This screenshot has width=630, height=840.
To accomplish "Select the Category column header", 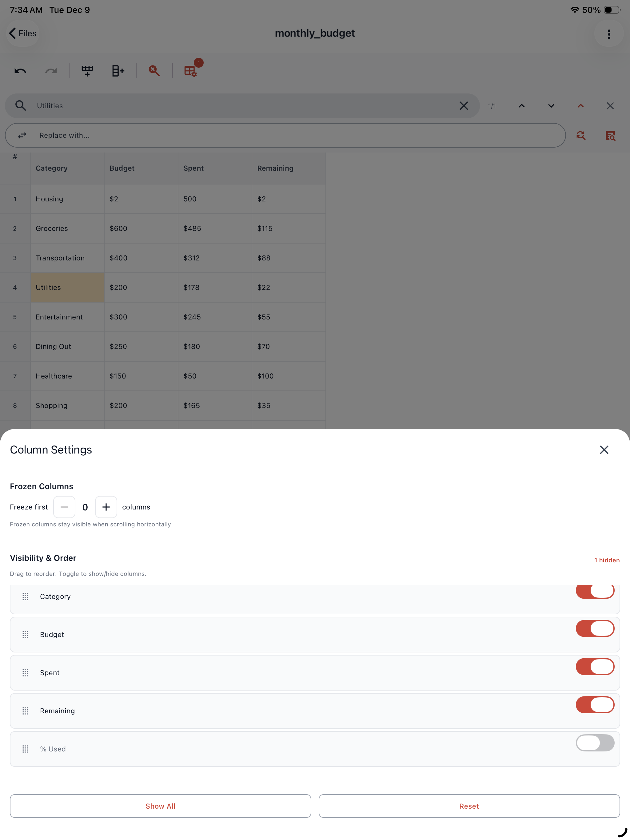I will pos(67,168).
